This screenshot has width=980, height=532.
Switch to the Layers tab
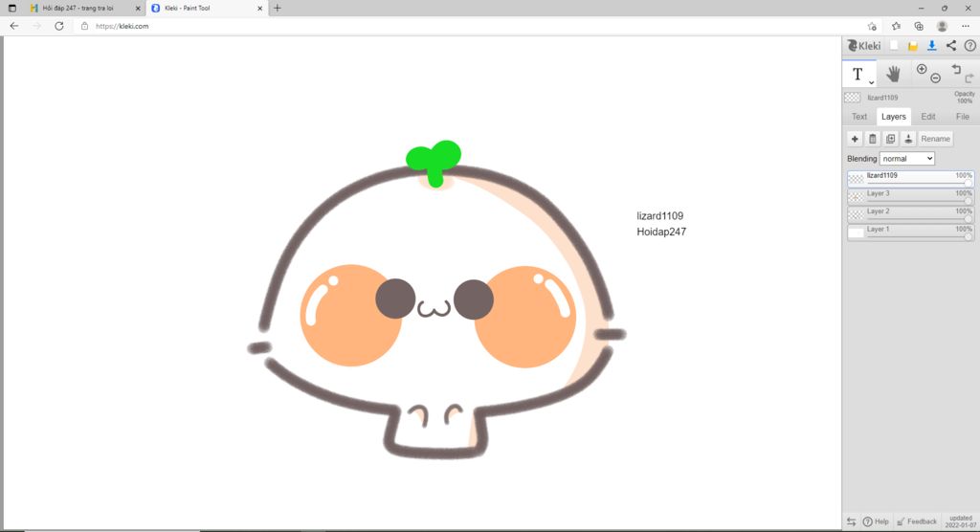(x=893, y=117)
